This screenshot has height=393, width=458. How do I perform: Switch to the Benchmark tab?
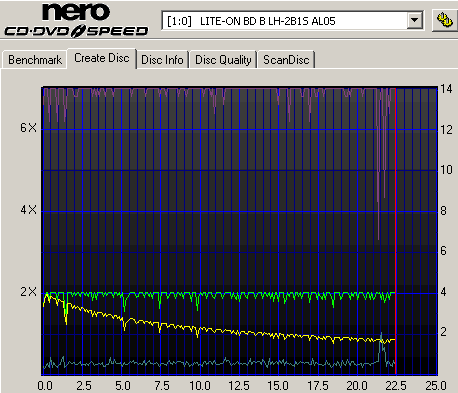[35, 60]
